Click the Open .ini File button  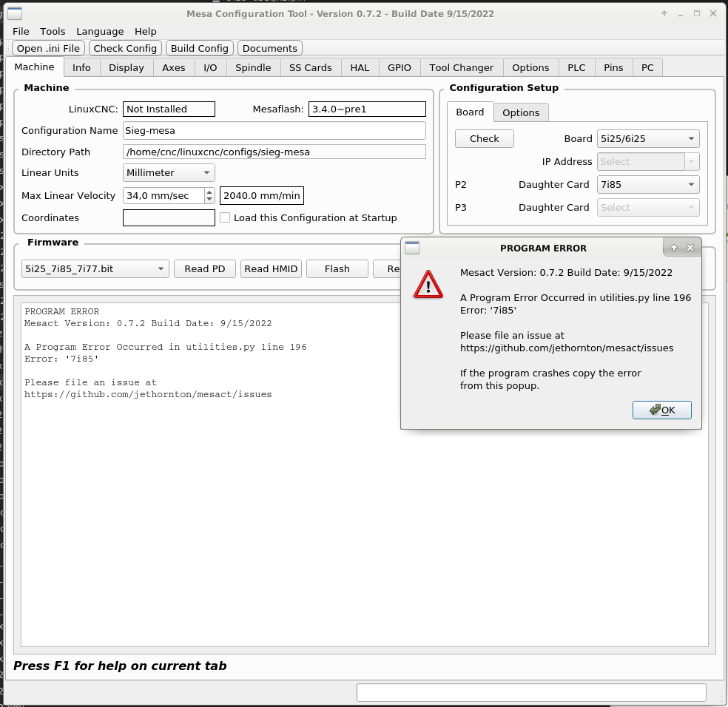[x=48, y=48]
